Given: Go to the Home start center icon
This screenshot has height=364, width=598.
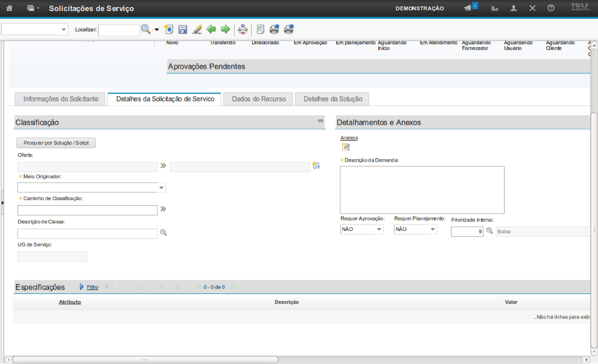Looking at the screenshot, I should click(9, 8).
